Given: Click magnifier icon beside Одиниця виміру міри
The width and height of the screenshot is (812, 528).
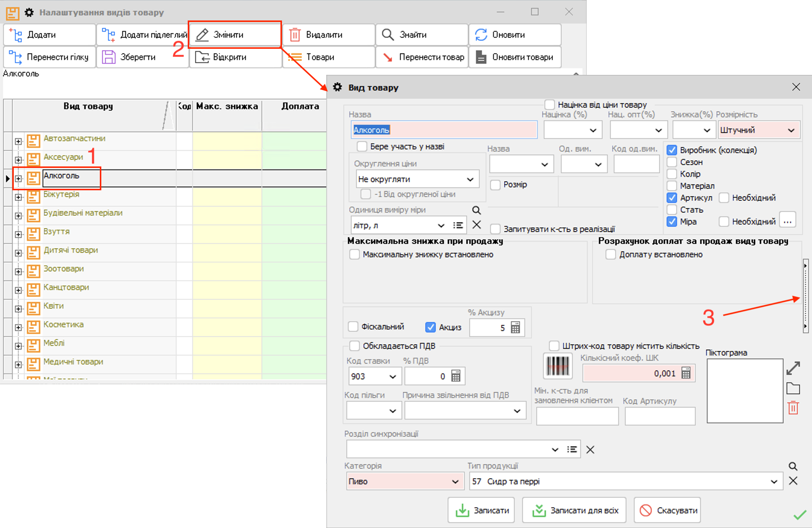Looking at the screenshot, I should pos(476,210).
